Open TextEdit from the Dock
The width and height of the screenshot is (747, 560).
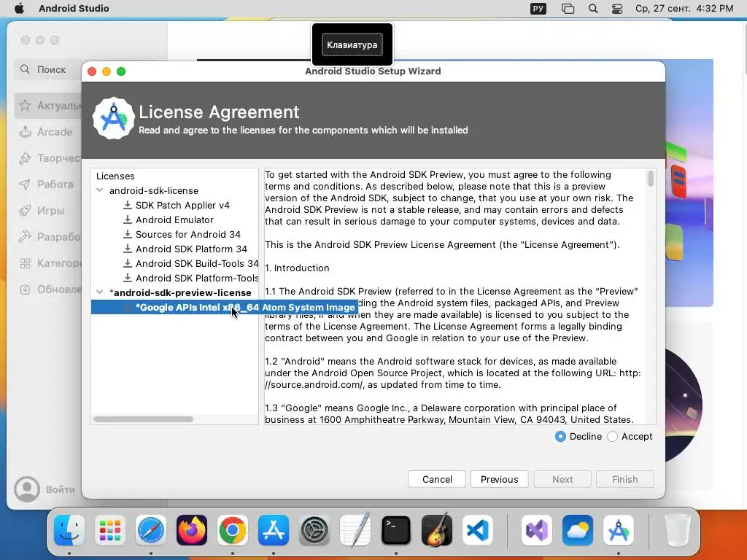(355, 529)
